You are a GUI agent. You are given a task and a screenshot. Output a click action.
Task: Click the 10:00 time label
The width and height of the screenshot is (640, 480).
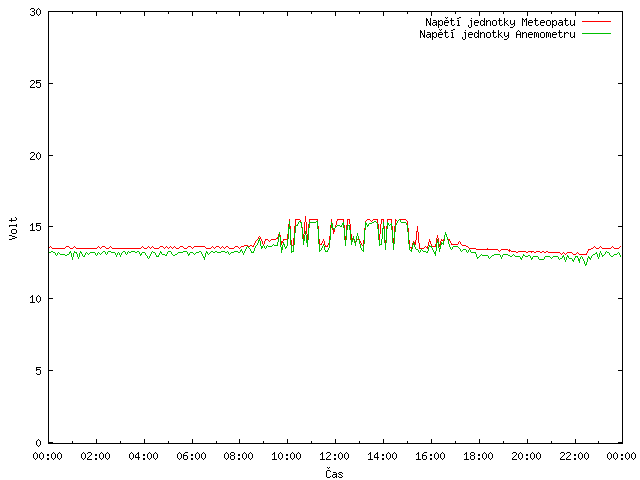(x=287, y=456)
